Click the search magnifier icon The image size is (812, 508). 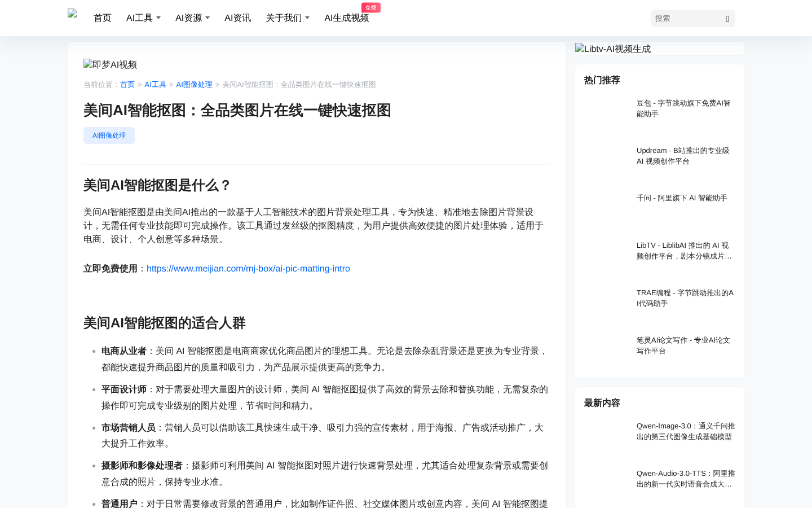[x=727, y=19]
